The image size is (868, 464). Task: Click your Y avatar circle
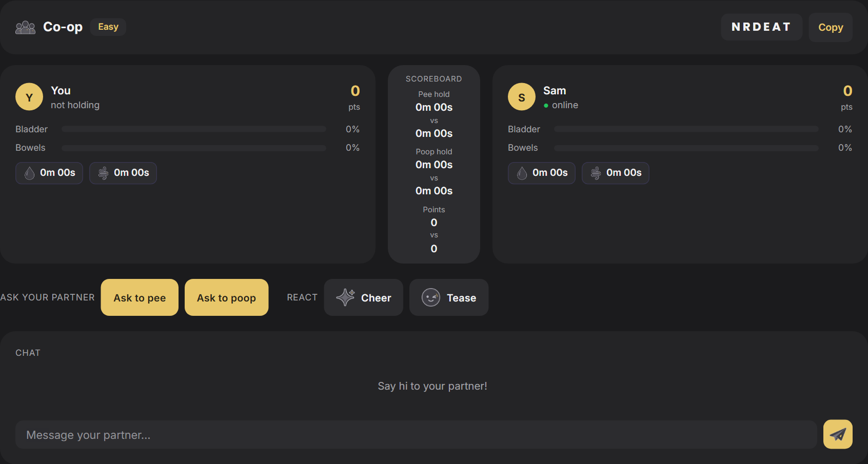pos(29,97)
